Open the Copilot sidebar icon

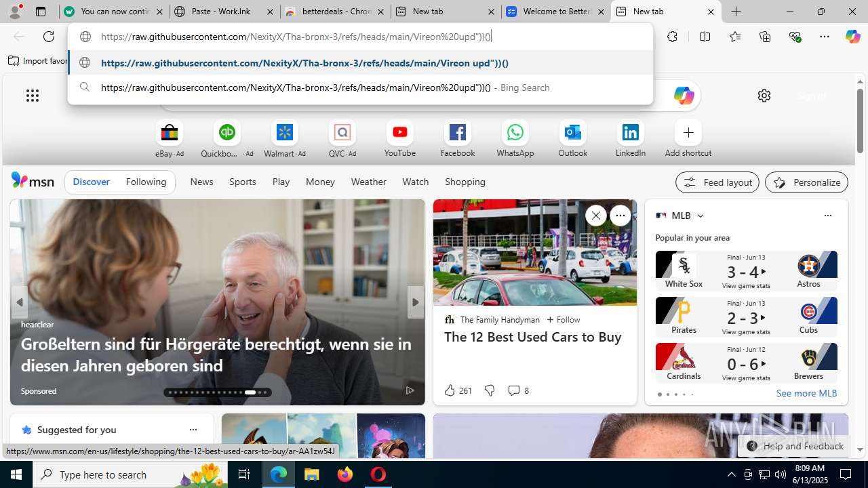(852, 37)
